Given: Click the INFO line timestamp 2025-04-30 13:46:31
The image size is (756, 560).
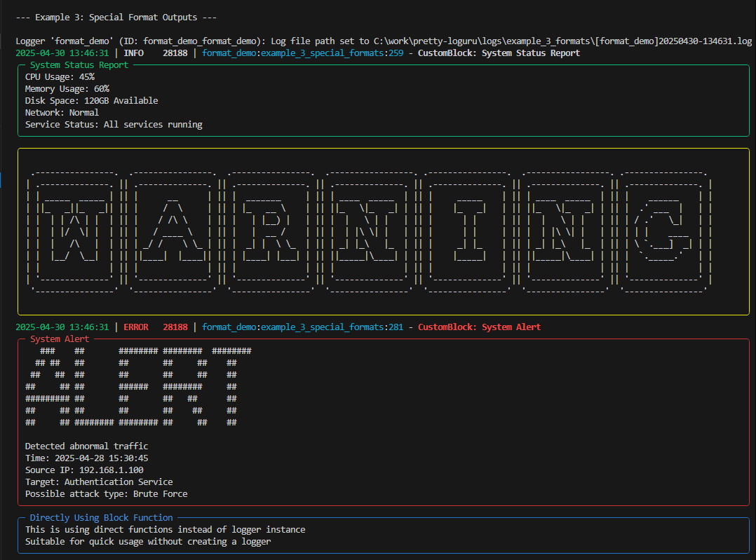Looking at the screenshot, I should (x=62, y=53).
